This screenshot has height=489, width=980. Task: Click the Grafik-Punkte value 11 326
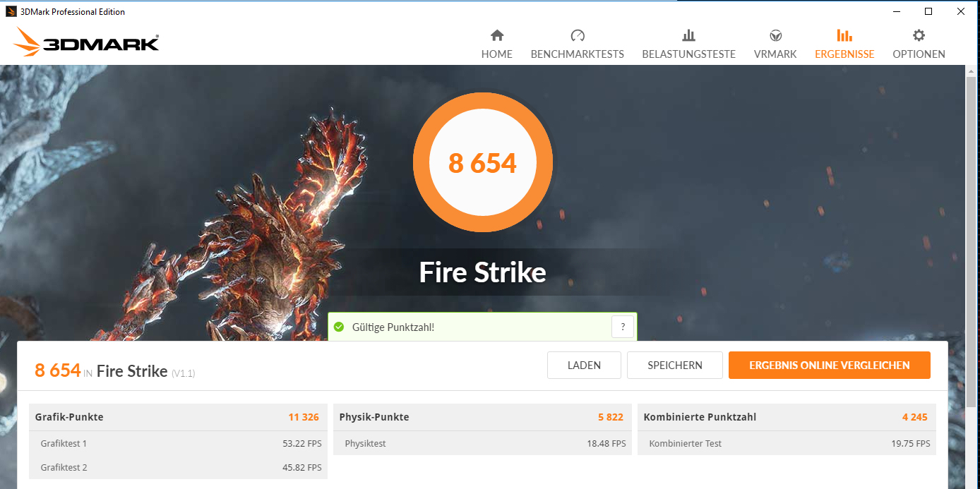(x=304, y=417)
